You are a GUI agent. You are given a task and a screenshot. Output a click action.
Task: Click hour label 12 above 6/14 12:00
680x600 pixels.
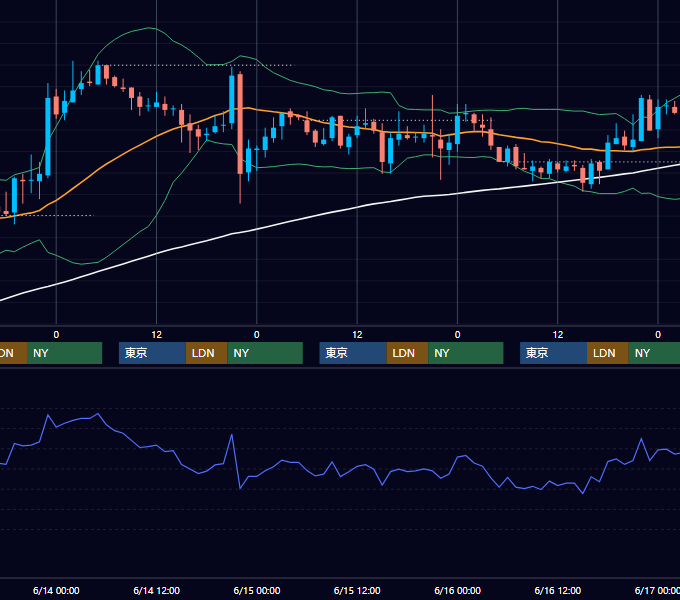coord(157,335)
